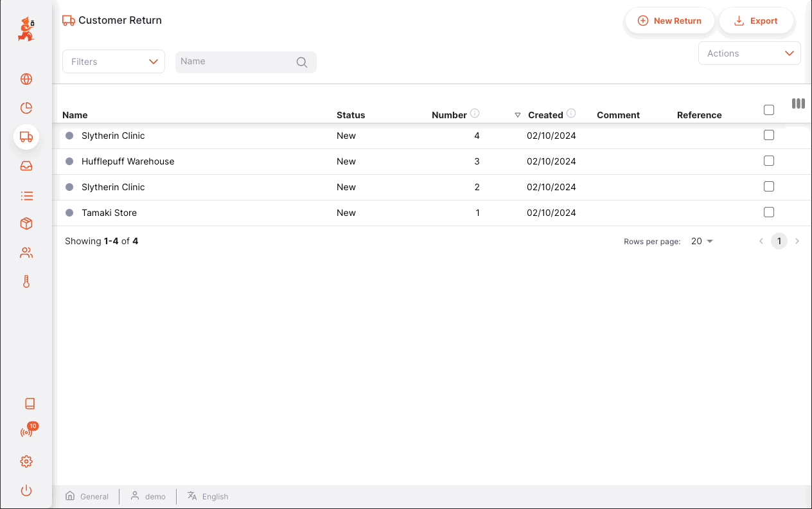Expand the Filters dropdown
The width and height of the screenshot is (812, 509).
pos(114,62)
